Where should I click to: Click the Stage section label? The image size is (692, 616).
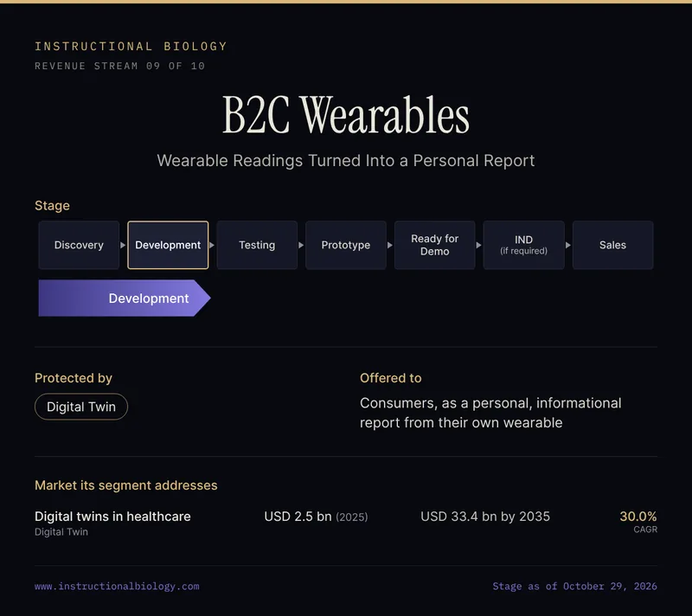52,206
